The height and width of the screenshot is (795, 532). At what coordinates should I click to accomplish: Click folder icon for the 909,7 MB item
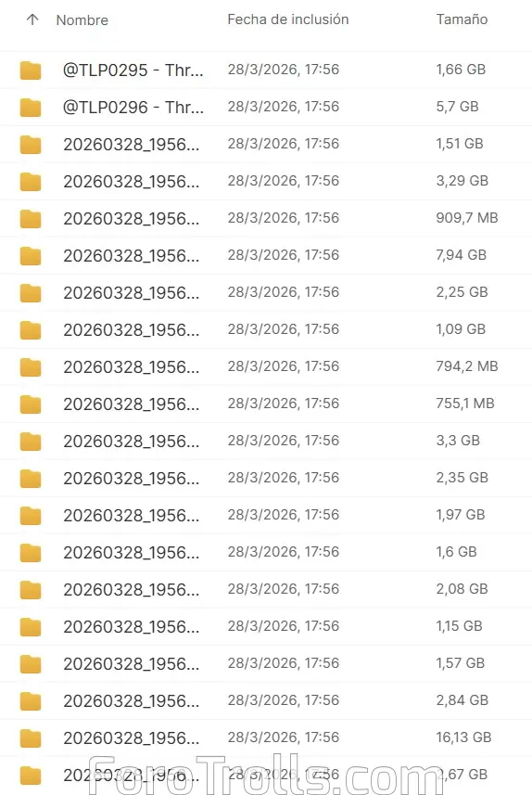pyautogui.click(x=31, y=219)
